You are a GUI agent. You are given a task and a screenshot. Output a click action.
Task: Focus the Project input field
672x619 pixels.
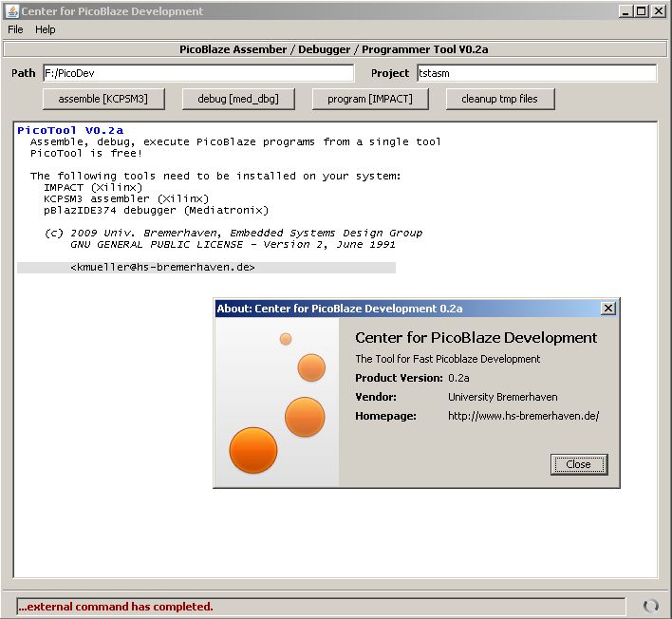536,73
